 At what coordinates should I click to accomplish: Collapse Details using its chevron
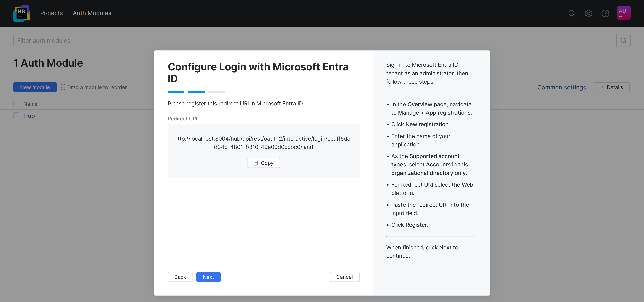pos(603,87)
